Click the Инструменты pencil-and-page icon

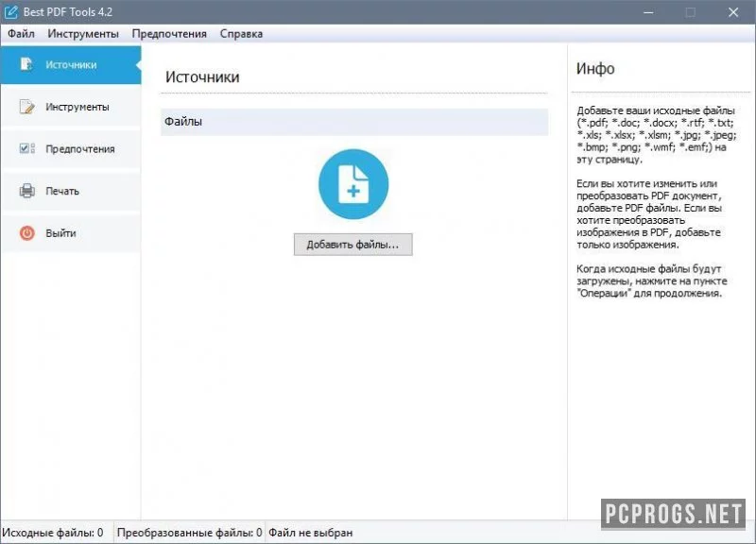point(26,107)
